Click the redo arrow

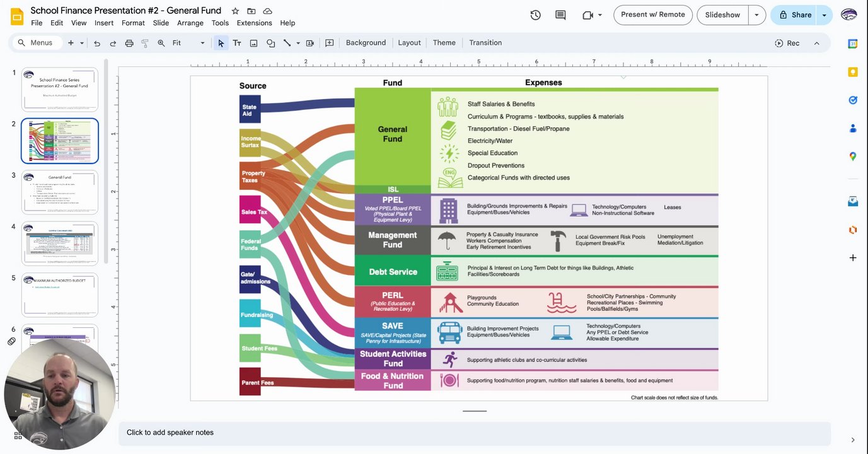(113, 43)
